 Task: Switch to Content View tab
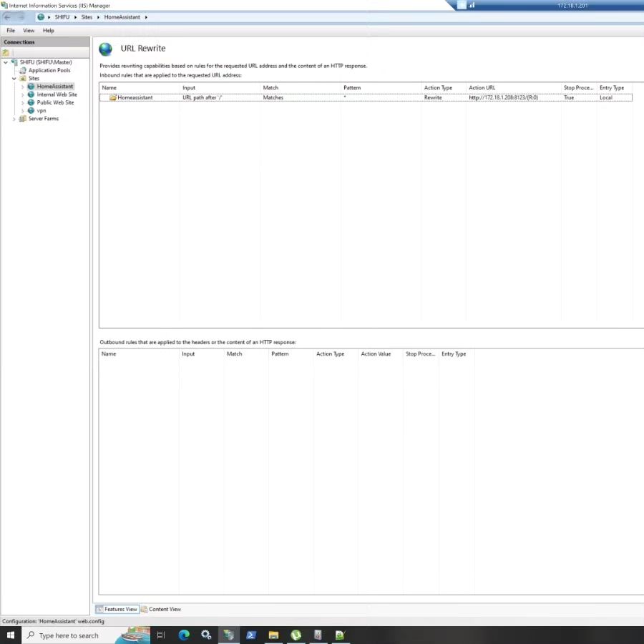click(161, 609)
